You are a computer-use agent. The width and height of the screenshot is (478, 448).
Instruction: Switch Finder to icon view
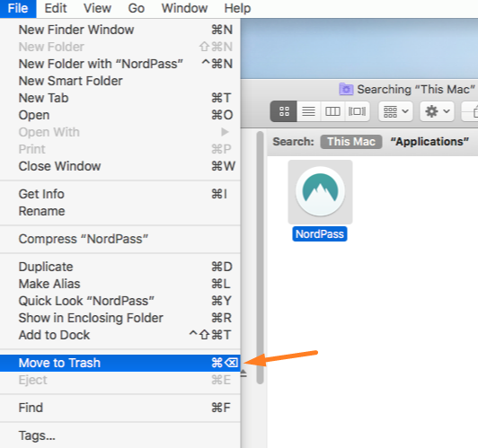point(284,111)
